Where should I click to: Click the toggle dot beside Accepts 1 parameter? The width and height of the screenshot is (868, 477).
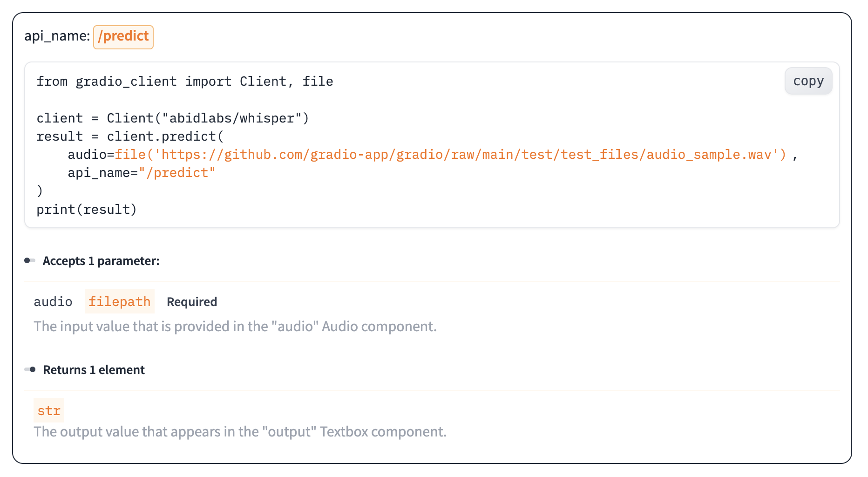click(x=29, y=261)
